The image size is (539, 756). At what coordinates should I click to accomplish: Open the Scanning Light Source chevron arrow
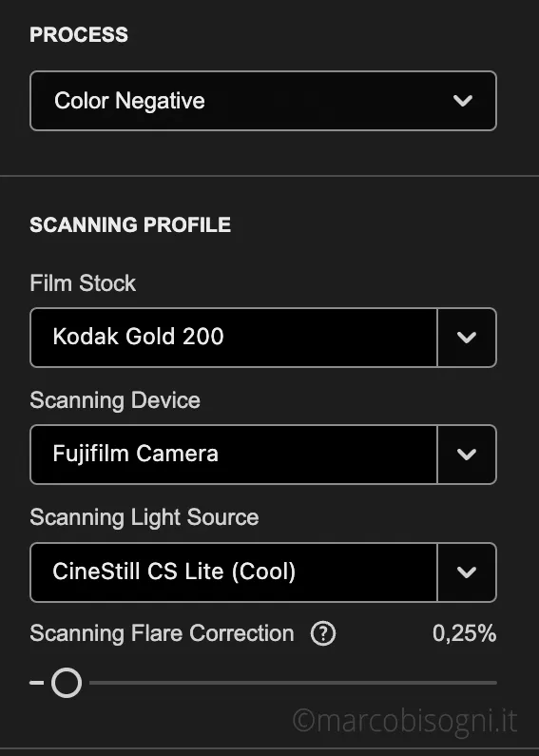pos(467,572)
